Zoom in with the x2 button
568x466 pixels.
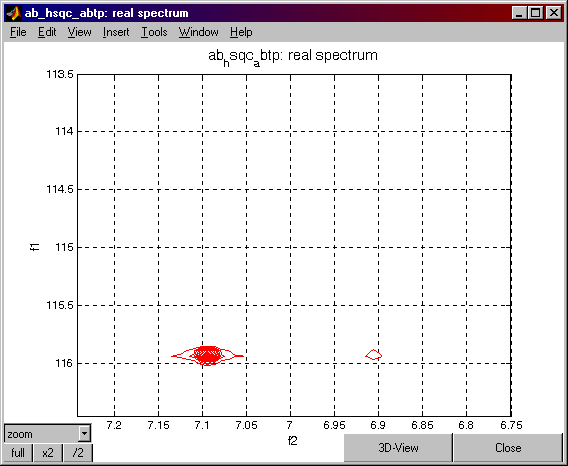point(48,453)
